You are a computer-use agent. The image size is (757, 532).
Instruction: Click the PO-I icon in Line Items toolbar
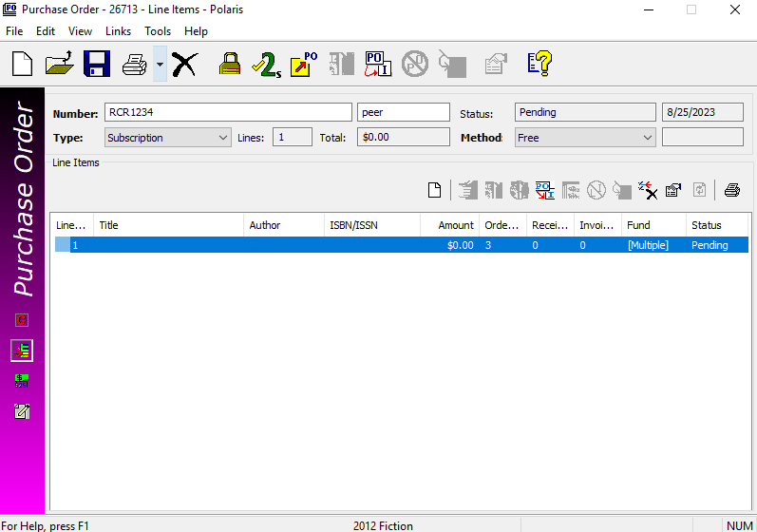(544, 190)
